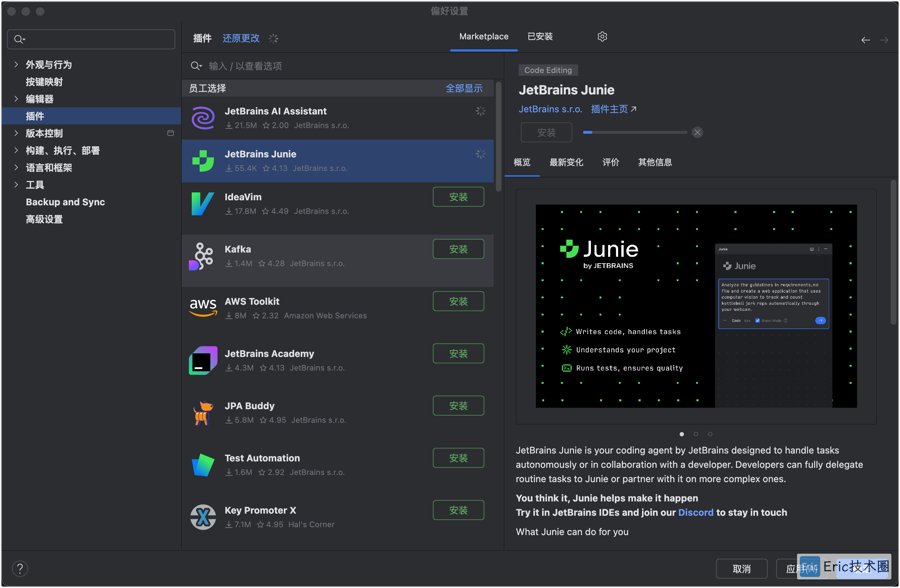Click the 取消 button
900x588 pixels.
click(x=741, y=568)
